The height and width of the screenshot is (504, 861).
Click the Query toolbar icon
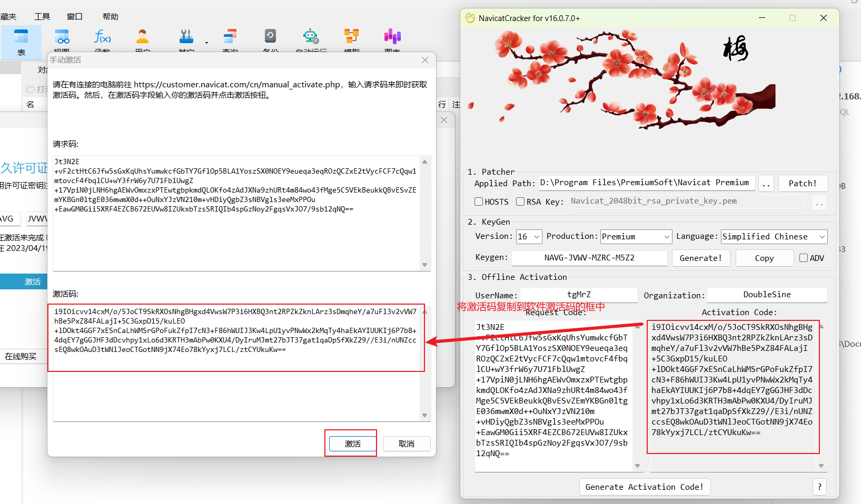230,38
